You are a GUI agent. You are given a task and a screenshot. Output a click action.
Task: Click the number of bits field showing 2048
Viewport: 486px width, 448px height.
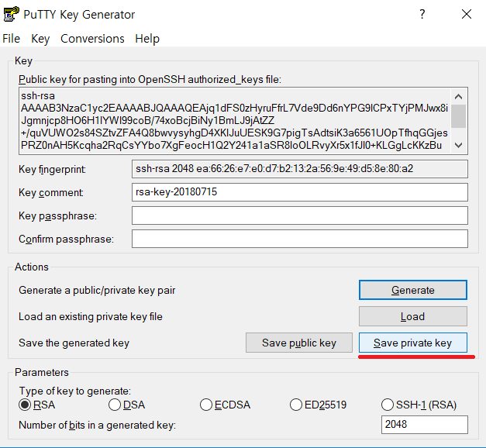[x=425, y=425]
